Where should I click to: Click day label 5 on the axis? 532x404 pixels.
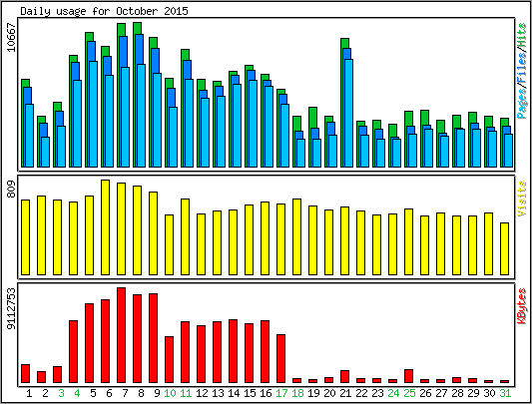point(93,393)
